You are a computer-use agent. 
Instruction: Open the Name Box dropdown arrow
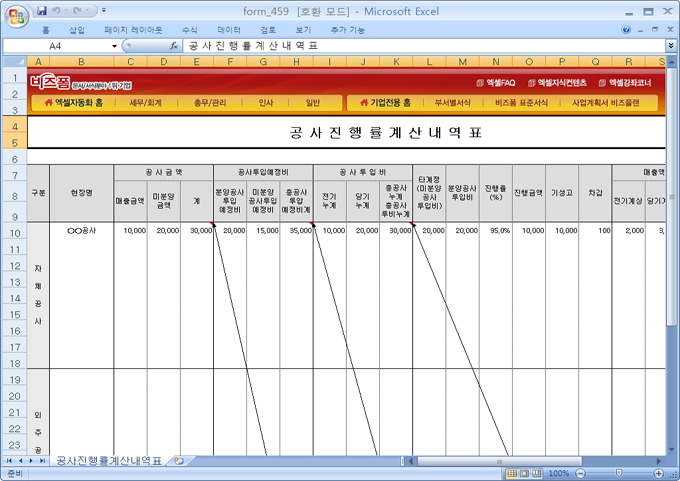114,46
